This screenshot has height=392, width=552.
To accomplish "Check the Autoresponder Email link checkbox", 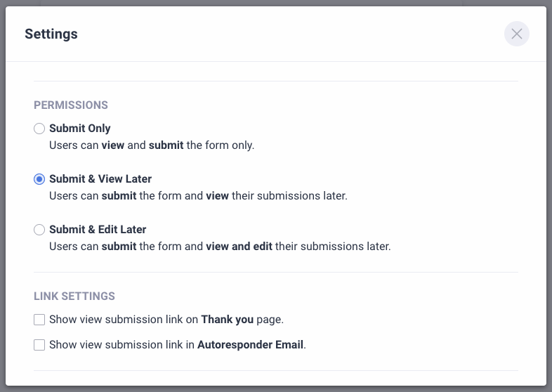I will [x=39, y=345].
